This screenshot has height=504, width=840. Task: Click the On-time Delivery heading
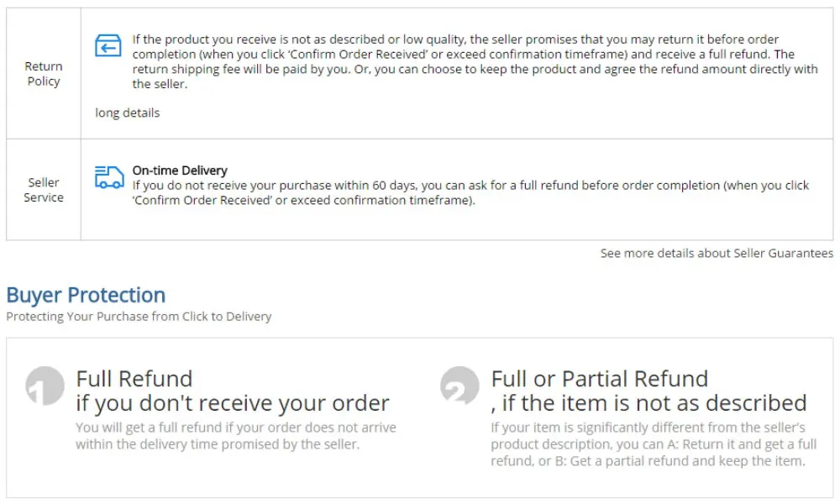click(x=180, y=171)
